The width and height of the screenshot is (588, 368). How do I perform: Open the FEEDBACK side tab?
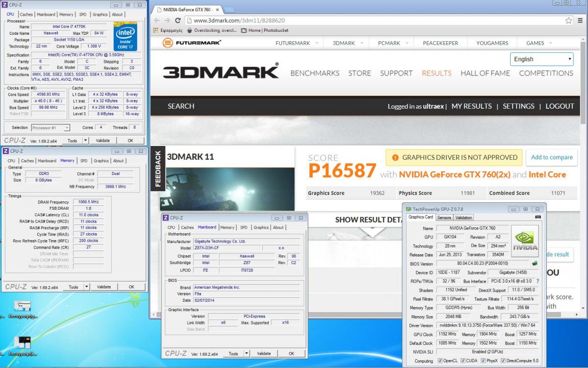tap(157, 169)
